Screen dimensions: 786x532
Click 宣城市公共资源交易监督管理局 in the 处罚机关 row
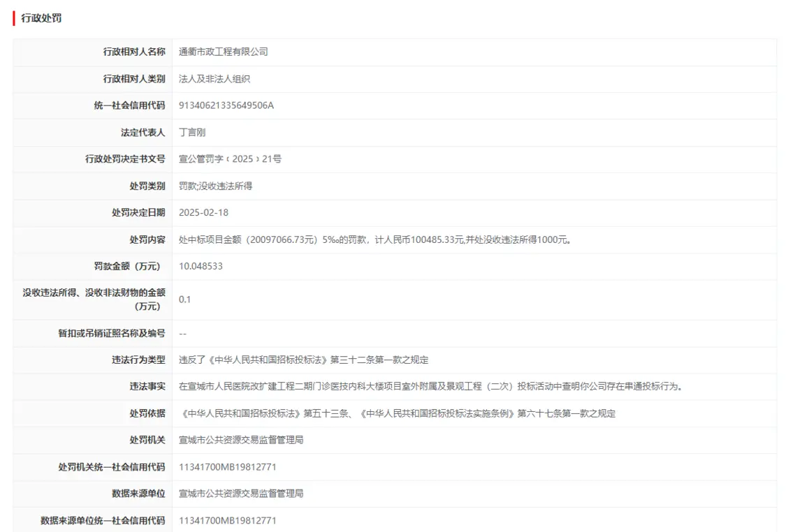pyautogui.click(x=241, y=440)
